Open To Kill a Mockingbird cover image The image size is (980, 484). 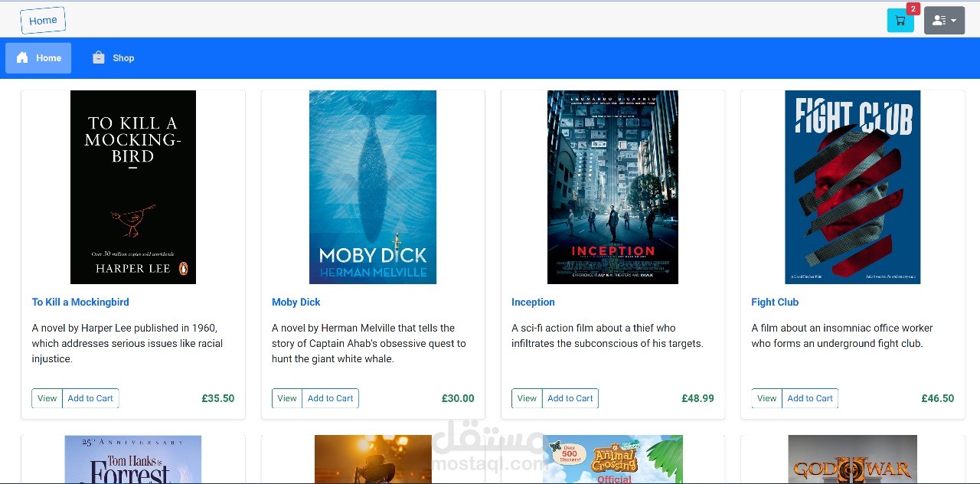click(x=133, y=187)
